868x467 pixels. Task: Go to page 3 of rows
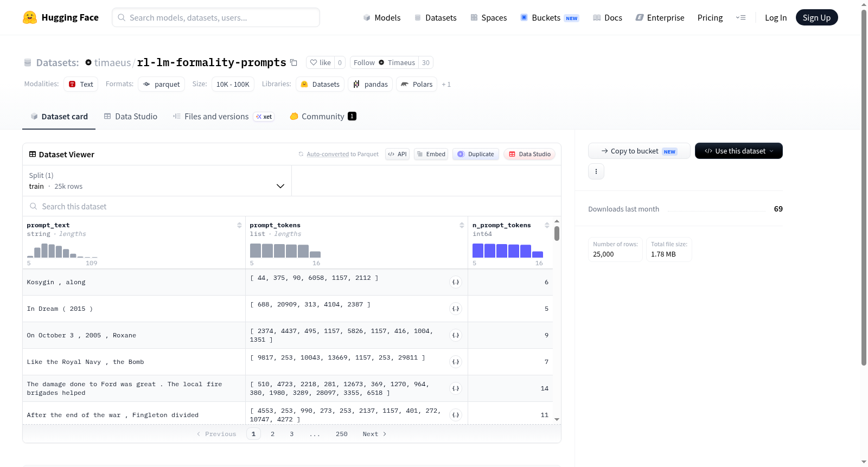click(x=291, y=434)
